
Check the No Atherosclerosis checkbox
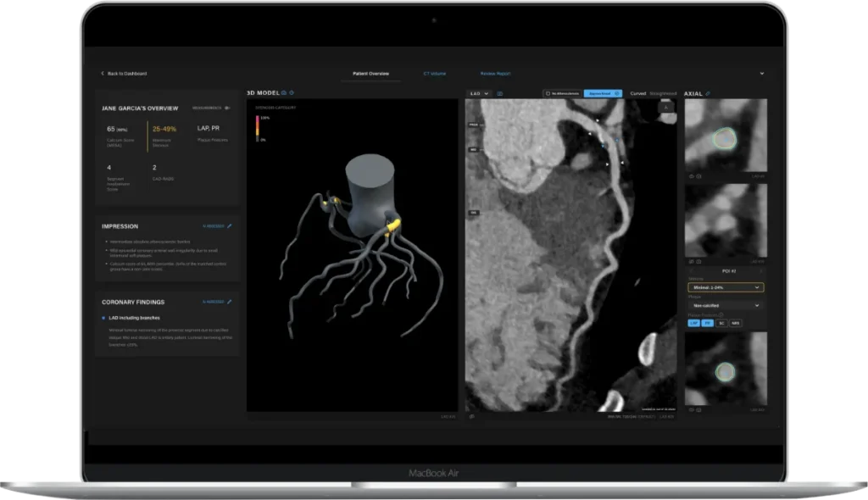point(548,93)
